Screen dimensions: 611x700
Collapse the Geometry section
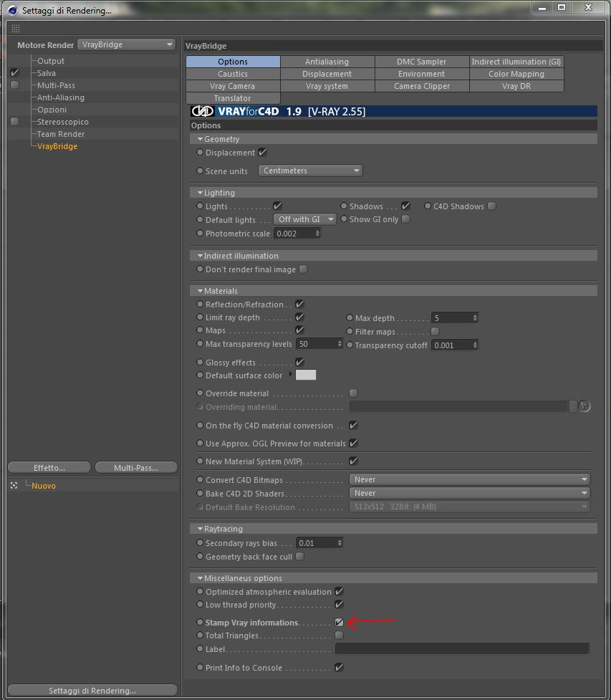pyautogui.click(x=200, y=139)
